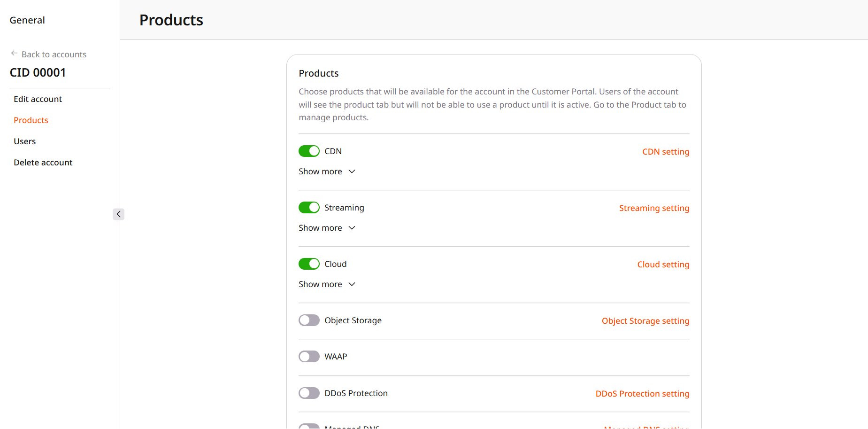This screenshot has width=868, height=429.
Task: Open the Streaming setting link
Action: [x=654, y=208]
